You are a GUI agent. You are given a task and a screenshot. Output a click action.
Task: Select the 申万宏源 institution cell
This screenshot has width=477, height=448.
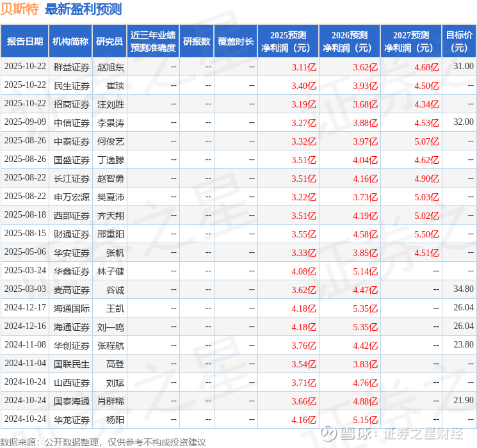pyautogui.click(x=72, y=197)
